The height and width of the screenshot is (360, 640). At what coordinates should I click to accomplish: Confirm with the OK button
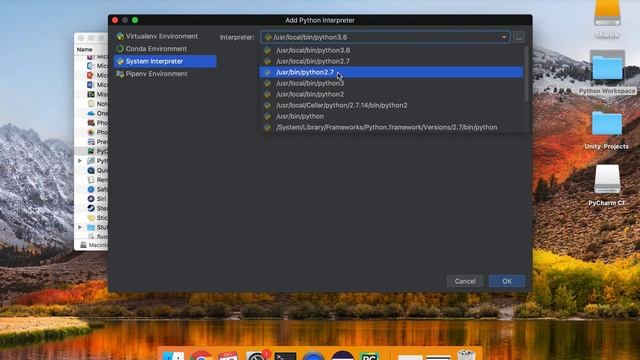507,281
